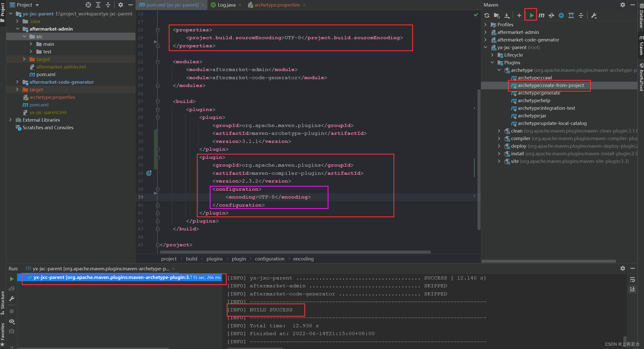The height and width of the screenshot is (349, 644).
Task: Toggle fold for build tag at line 27
Action: click(x=158, y=101)
